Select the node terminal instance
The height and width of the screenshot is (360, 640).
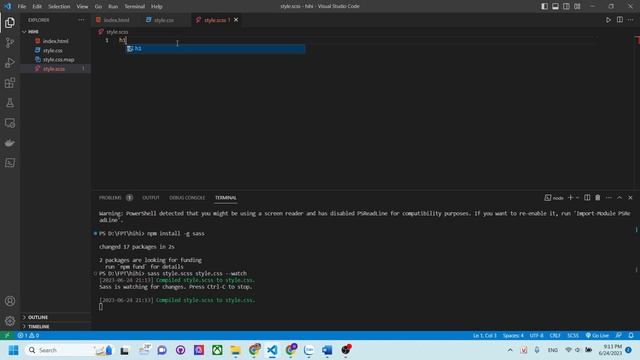tap(553, 198)
